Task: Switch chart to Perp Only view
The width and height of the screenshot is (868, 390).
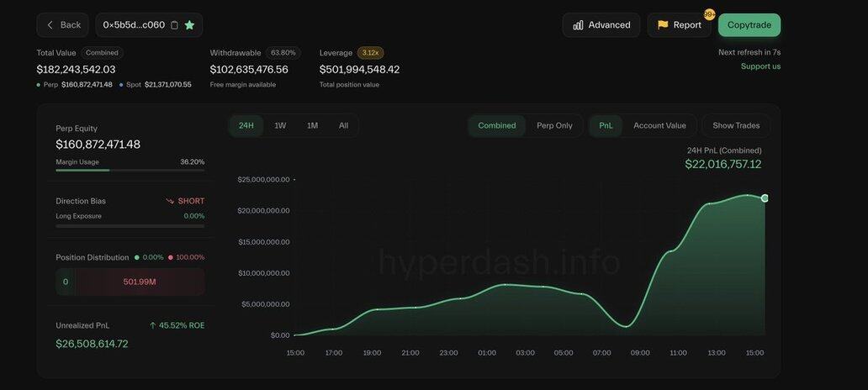Action: (x=554, y=125)
